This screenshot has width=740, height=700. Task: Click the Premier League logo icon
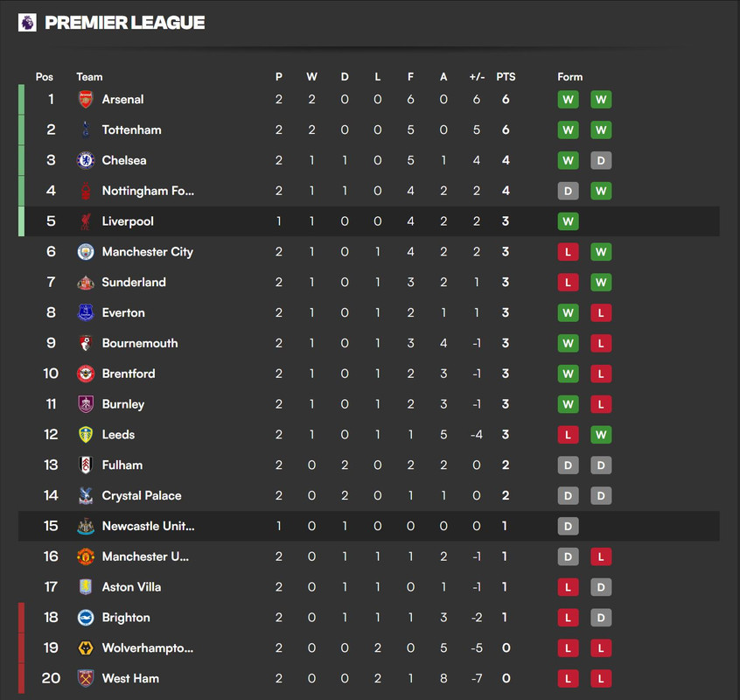point(27,22)
